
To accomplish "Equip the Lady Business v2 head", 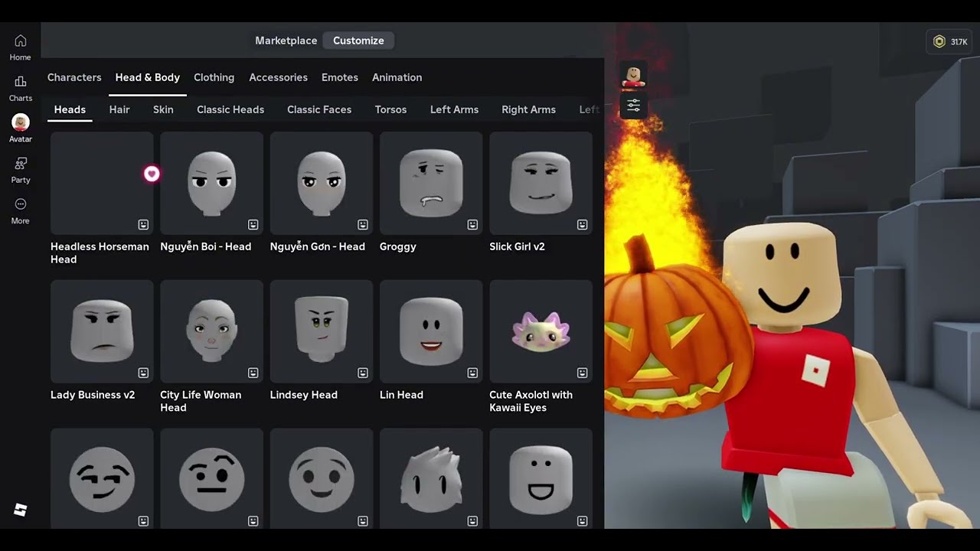I will 102,331.
